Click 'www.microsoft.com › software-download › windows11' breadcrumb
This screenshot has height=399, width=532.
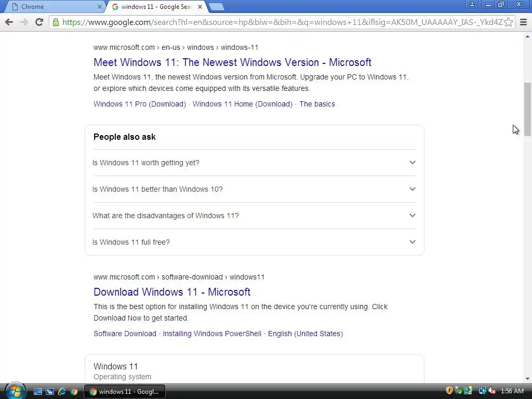point(179,277)
